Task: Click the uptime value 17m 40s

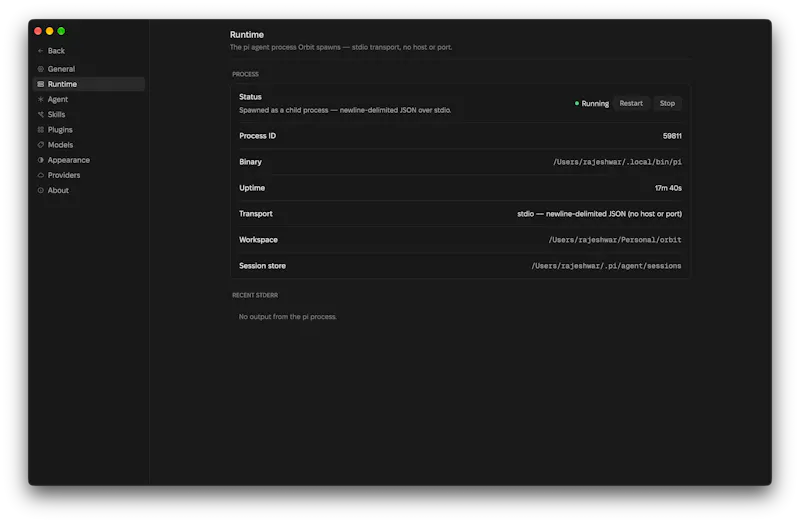Action: click(x=668, y=188)
